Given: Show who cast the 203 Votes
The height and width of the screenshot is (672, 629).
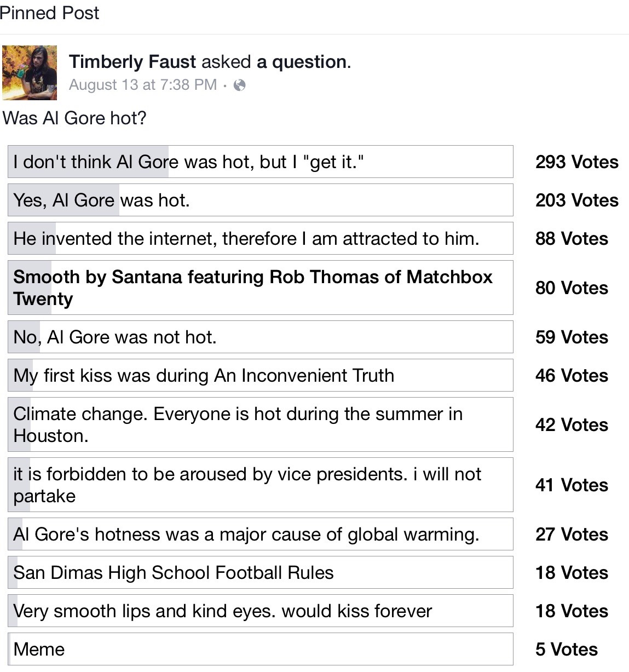Looking at the screenshot, I should 576,200.
